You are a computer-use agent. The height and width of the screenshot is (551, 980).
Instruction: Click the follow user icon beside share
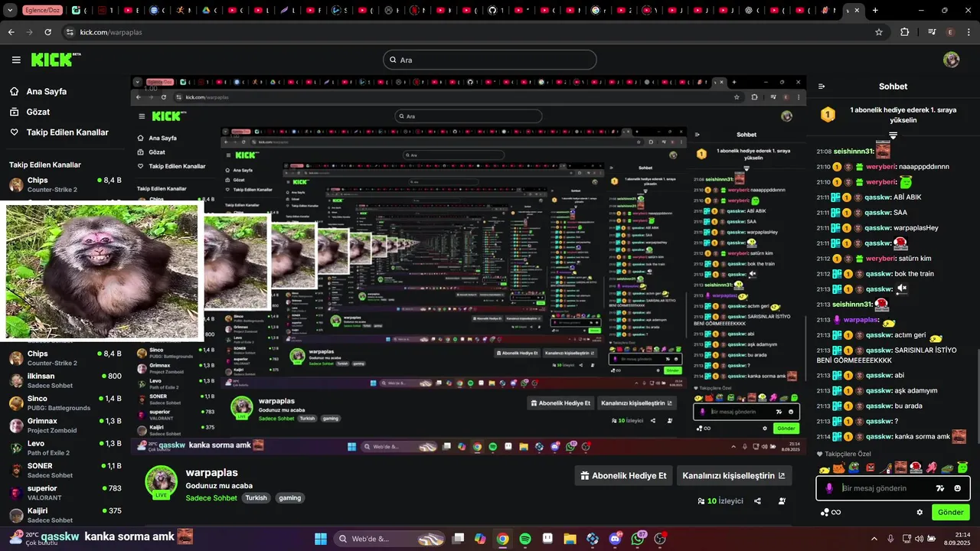782,501
